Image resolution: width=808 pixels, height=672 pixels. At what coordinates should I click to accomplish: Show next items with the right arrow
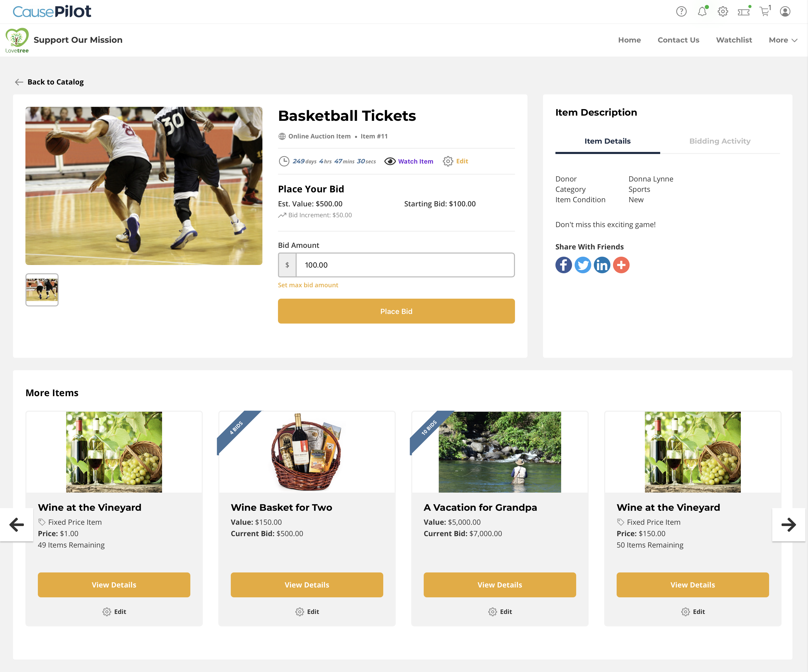[788, 525]
